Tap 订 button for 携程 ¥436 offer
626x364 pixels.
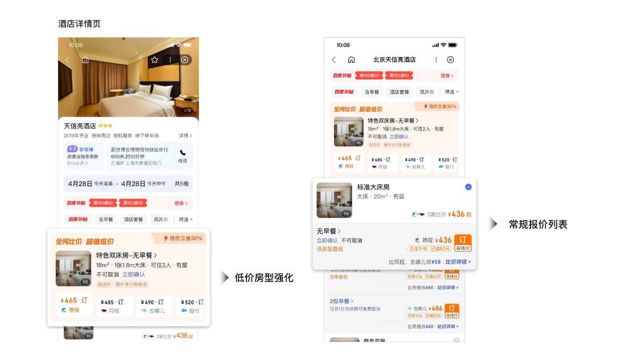pos(463,242)
